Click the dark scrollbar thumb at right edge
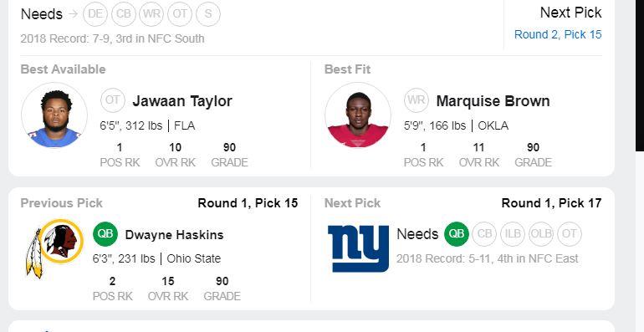The image size is (644, 332). coord(640,75)
